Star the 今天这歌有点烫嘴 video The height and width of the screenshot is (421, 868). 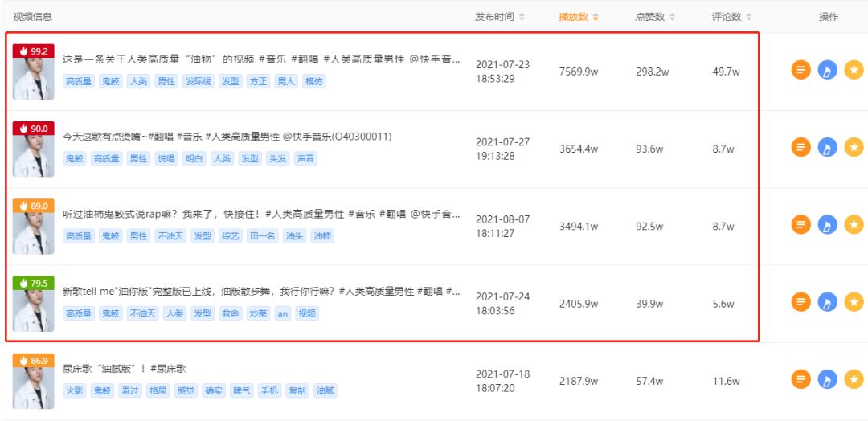pos(854,147)
